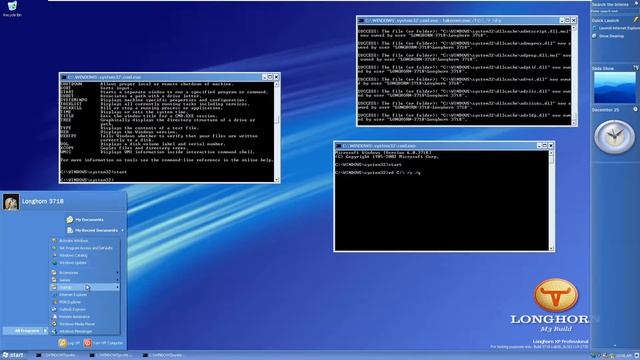Click scroll up arrow in takeown cmd window
Viewport: 640px width, 360px height.
[573, 28]
